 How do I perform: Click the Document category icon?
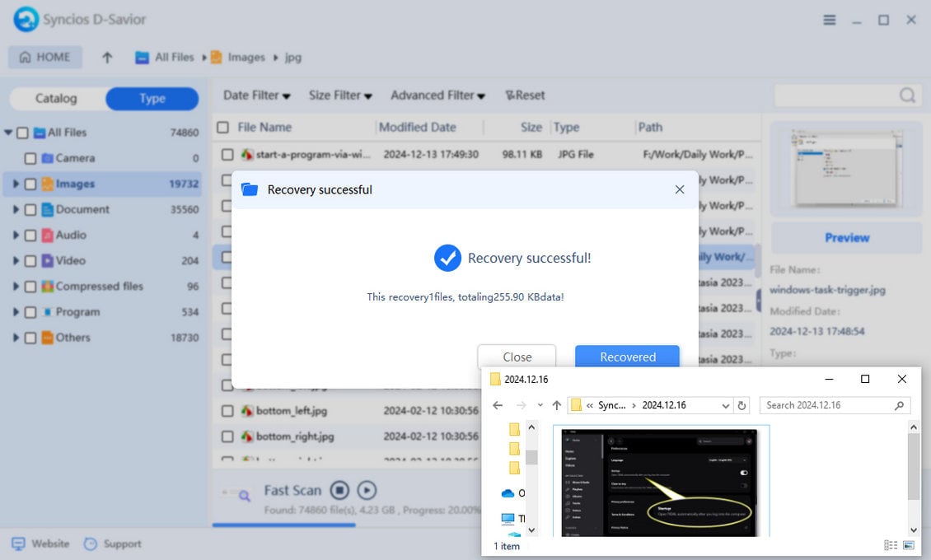(48, 210)
